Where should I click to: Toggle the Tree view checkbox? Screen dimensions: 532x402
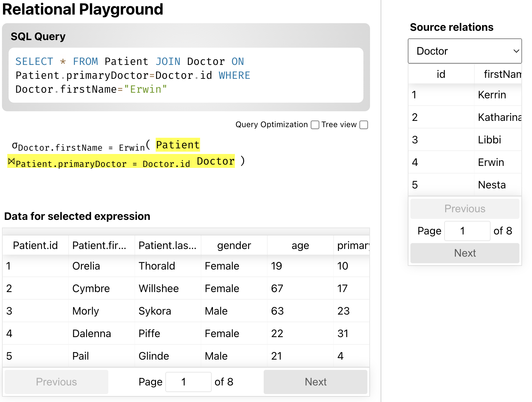coord(364,125)
